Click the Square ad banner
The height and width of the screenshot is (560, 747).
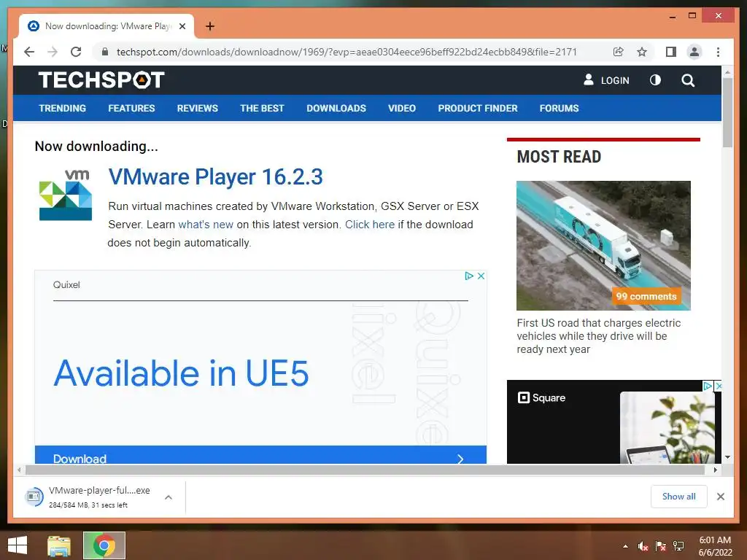[x=614, y=422]
